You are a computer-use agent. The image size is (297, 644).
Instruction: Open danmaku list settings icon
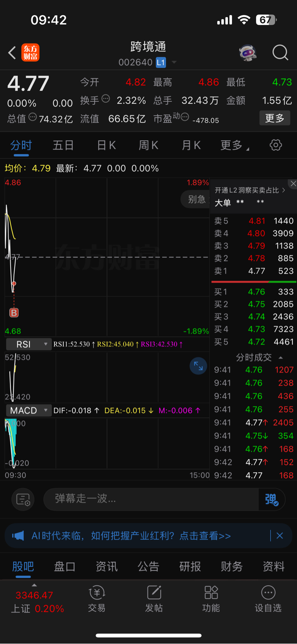(x=23, y=499)
